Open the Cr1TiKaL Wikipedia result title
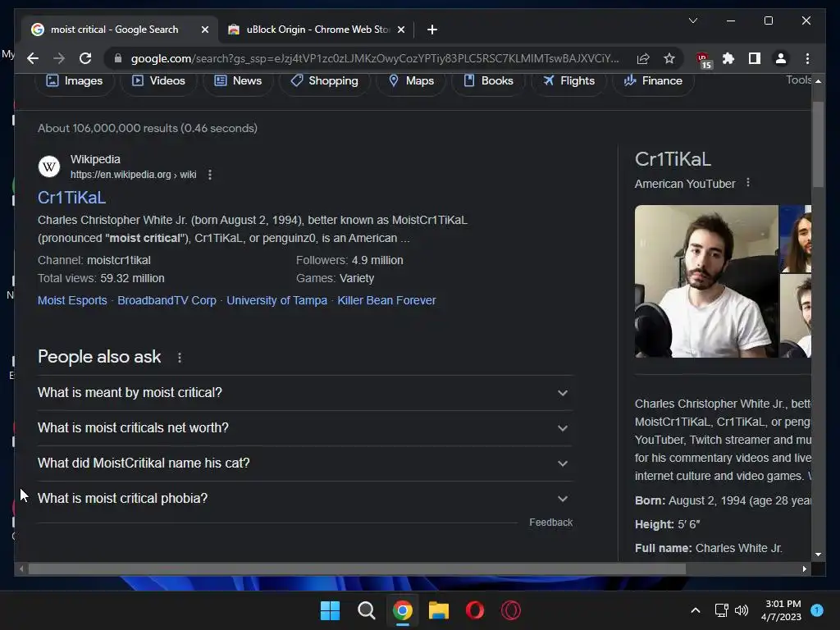 (72, 198)
